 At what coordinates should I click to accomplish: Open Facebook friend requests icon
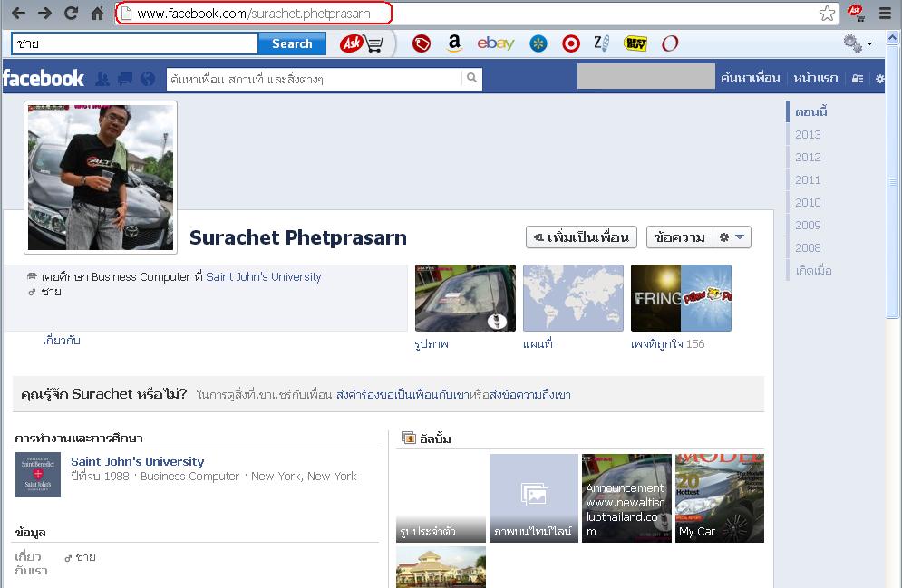pos(102,79)
